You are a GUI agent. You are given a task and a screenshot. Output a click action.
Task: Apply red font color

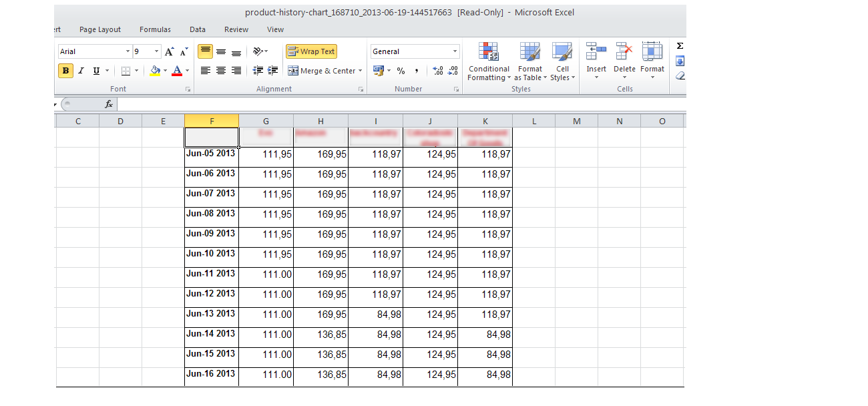(177, 71)
